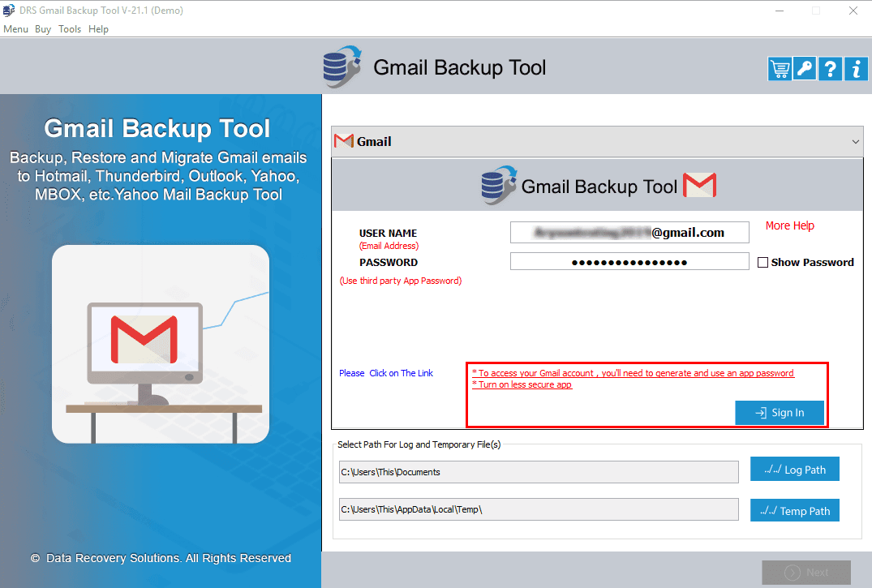Open the Buy menu

click(42, 28)
